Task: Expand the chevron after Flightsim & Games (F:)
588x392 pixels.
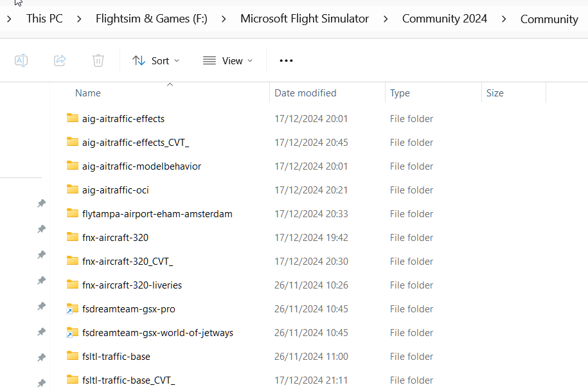Action: [224, 19]
